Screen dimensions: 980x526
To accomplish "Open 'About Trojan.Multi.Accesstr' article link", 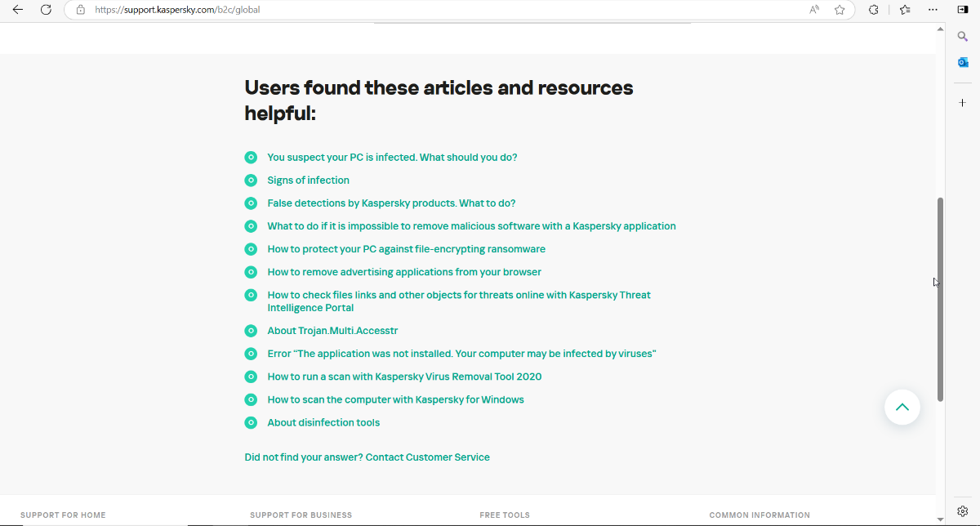I will tap(332, 331).
